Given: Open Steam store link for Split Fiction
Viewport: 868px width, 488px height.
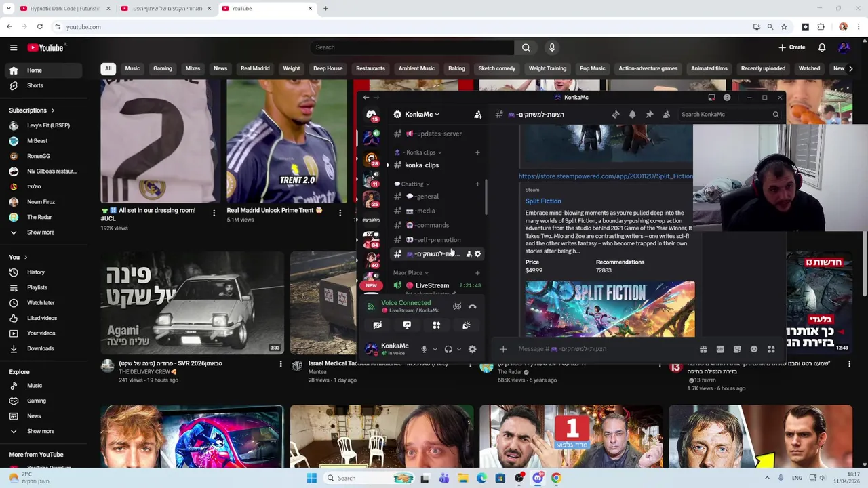Looking at the screenshot, I should click(x=606, y=176).
